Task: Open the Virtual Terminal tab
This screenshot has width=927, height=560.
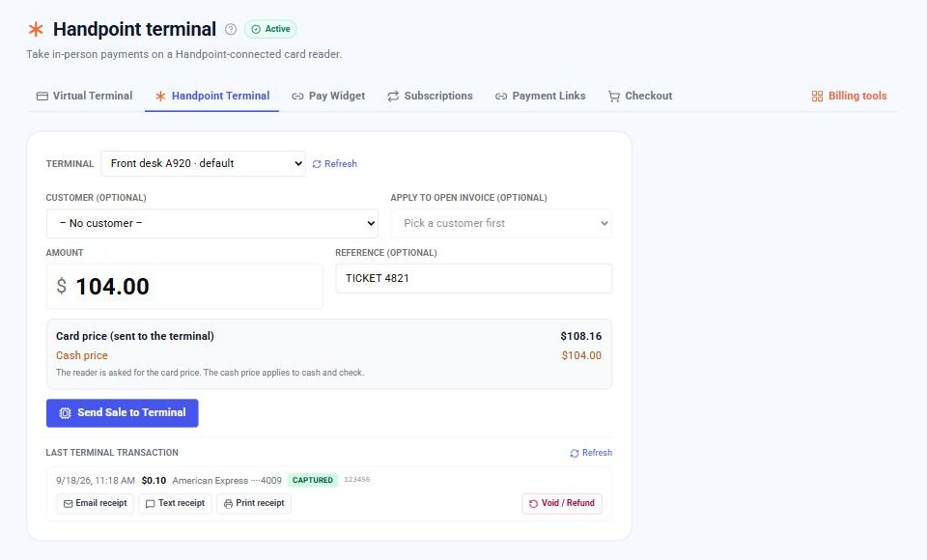Action: (x=84, y=96)
